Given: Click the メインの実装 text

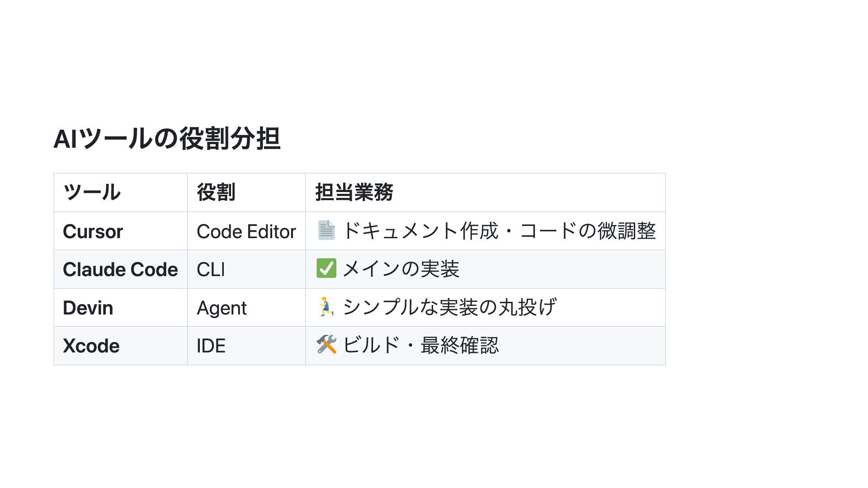Looking at the screenshot, I should coord(401,269).
